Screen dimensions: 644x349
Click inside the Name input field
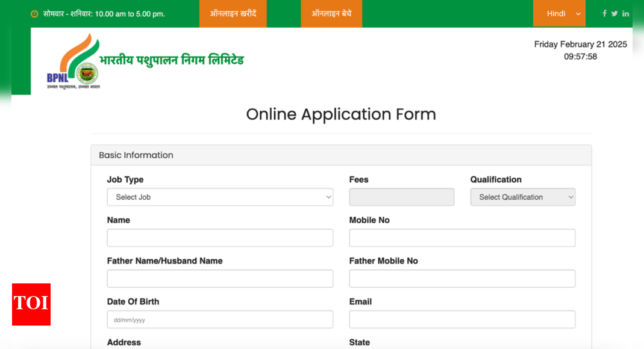tap(220, 238)
